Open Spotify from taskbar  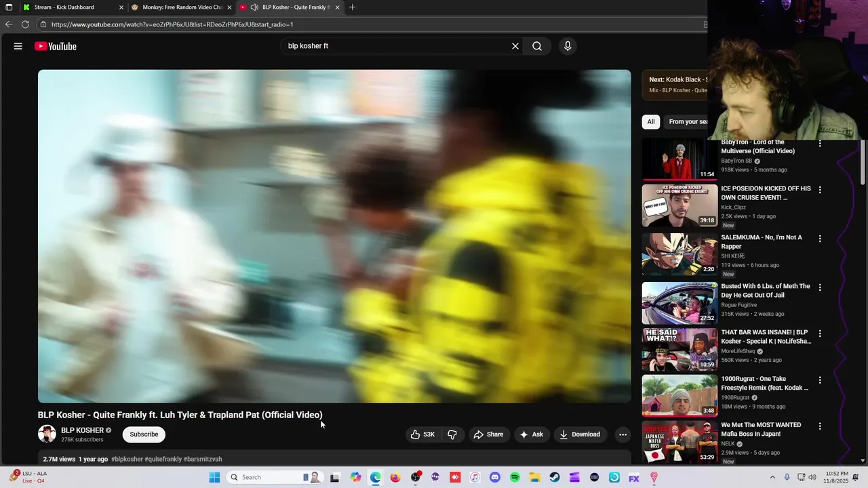click(515, 477)
